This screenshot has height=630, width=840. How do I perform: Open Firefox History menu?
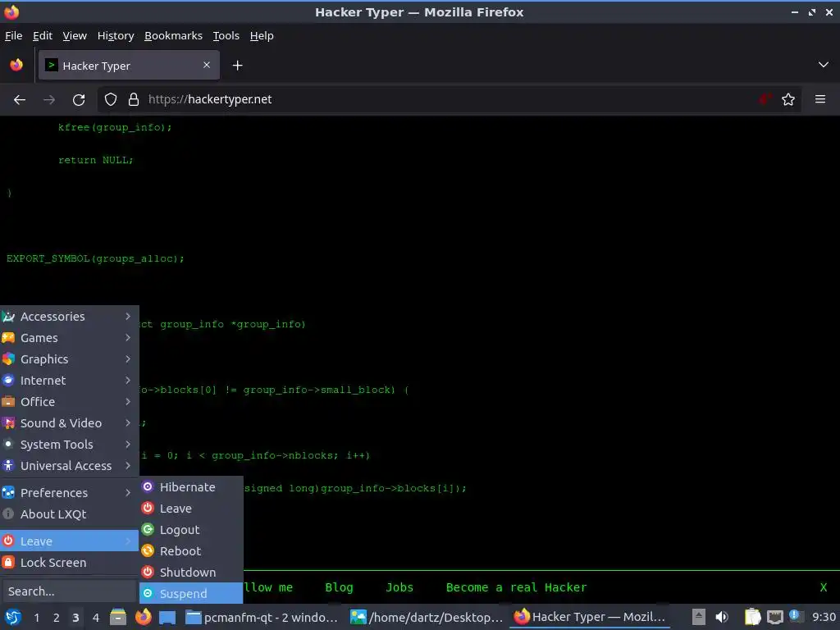point(116,36)
